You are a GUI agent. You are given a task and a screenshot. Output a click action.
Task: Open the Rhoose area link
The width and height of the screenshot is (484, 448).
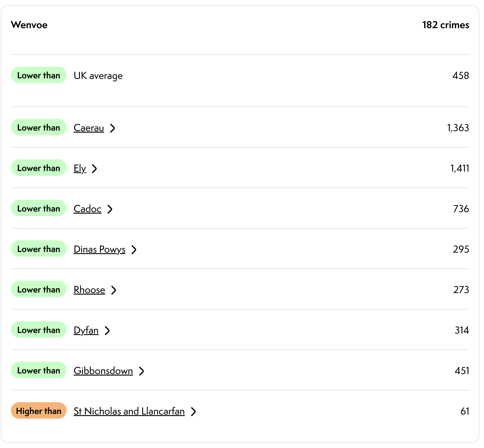point(89,290)
